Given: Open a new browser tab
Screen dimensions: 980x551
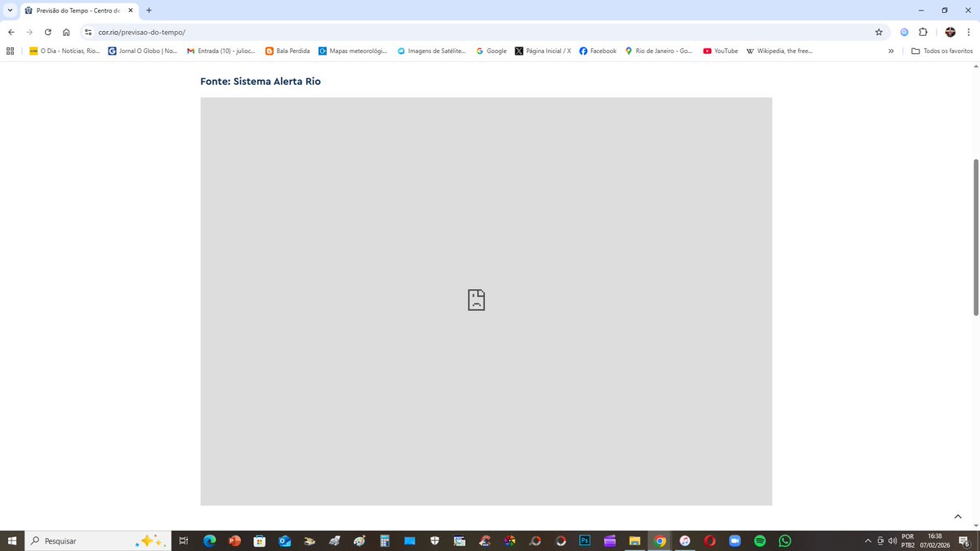Looking at the screenshot, I should (x=149, y=10).
